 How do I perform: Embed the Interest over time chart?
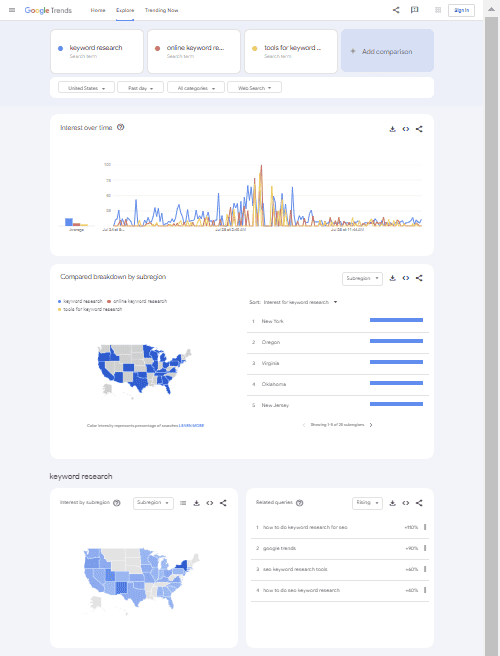click(406, 129)
